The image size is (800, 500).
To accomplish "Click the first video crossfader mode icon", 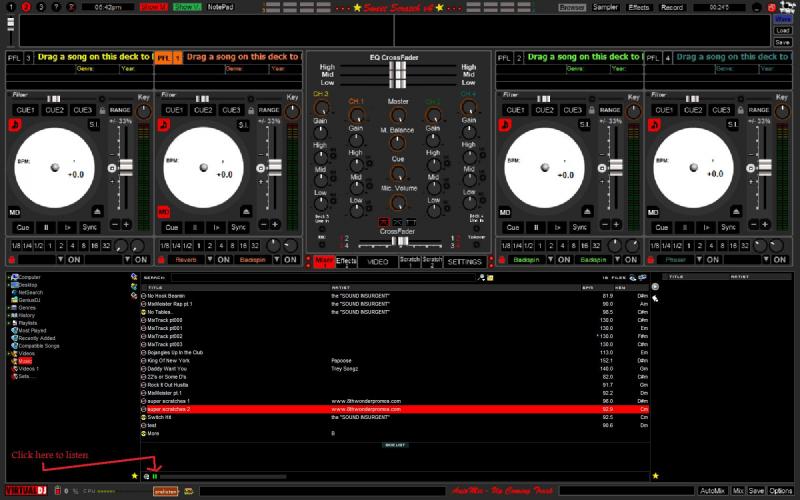I will coord(384,222).
